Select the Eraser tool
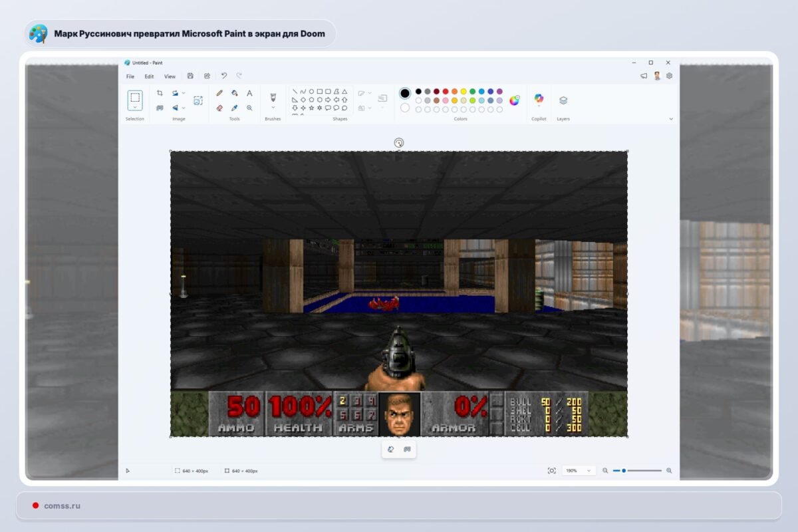 pyautogui.click(x=219, y=108)
